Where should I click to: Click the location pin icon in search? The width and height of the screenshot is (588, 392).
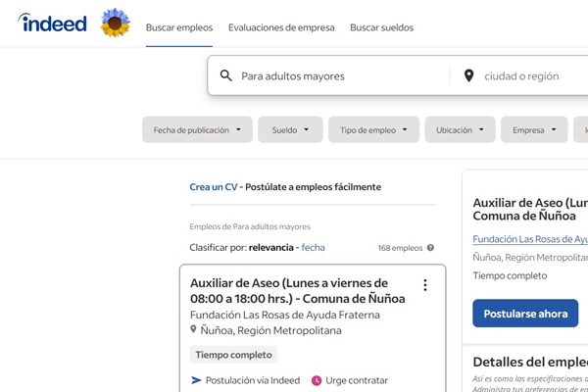468,75
